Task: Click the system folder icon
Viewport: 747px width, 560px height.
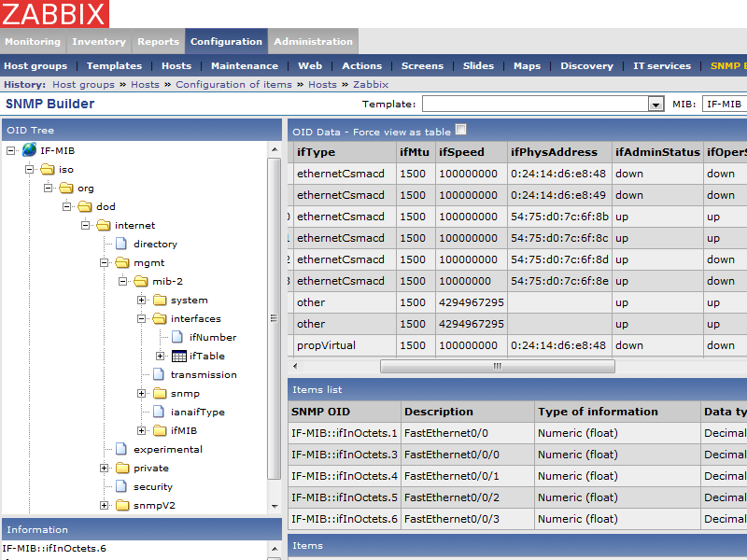Action: tap(160, 300)
